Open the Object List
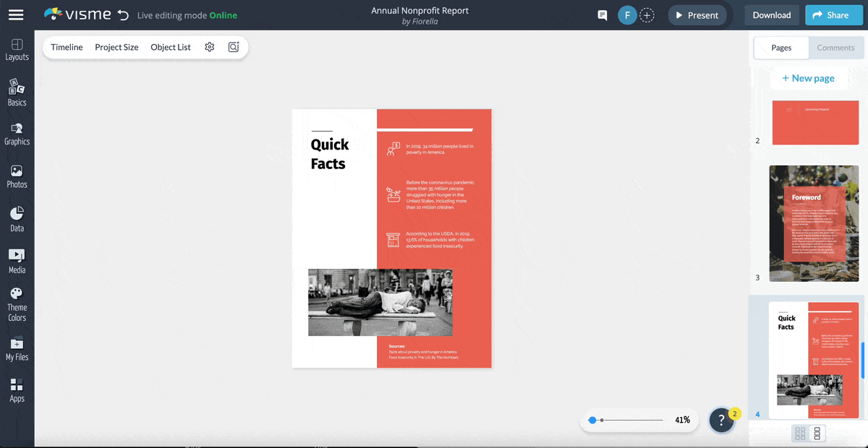Viewport: 868px width, 448px height. (x=171, y=46)
